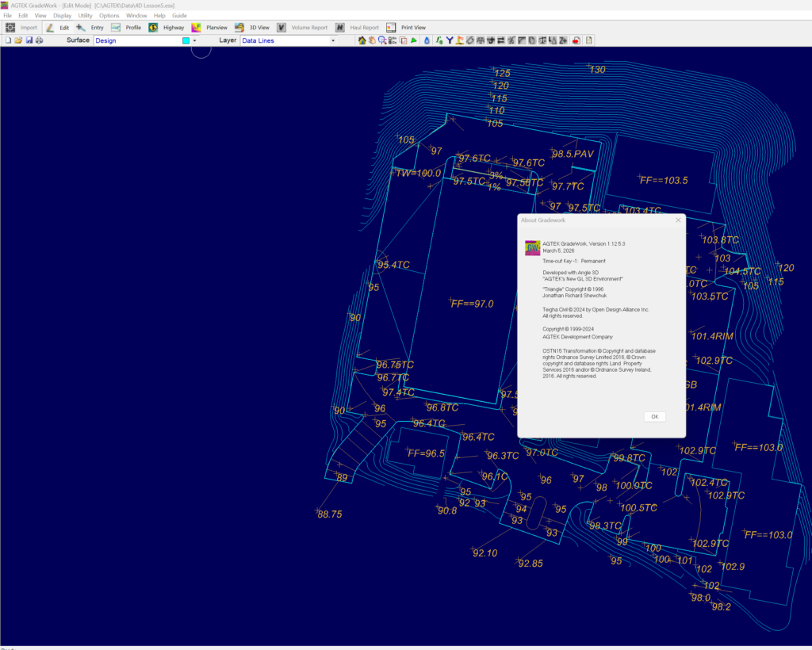Click the notes document icon at toolbar end
This screenshot has height=650, width=812.
pos(589,40)
